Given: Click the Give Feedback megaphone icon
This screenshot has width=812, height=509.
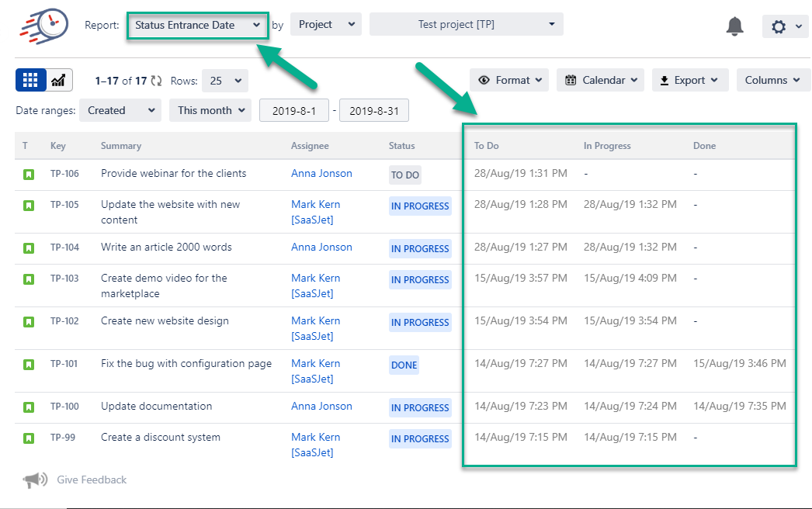Looking at the screenshot, I should tap(34, 480).
